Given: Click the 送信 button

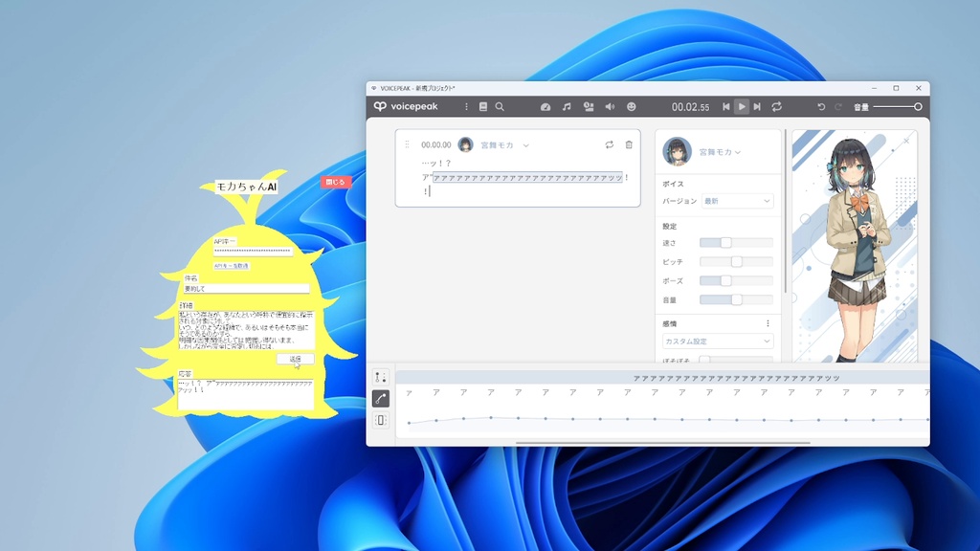Looking at the screenshot, I should coord(295,360).
